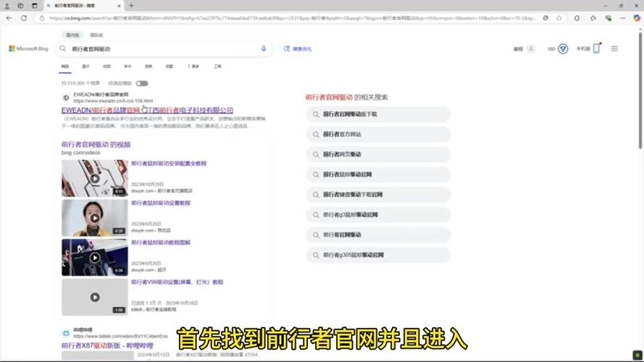Click related search 前行者官方网站
This screenshot has width=644, height=362.
pyautogui.click(x=378, y=134)
